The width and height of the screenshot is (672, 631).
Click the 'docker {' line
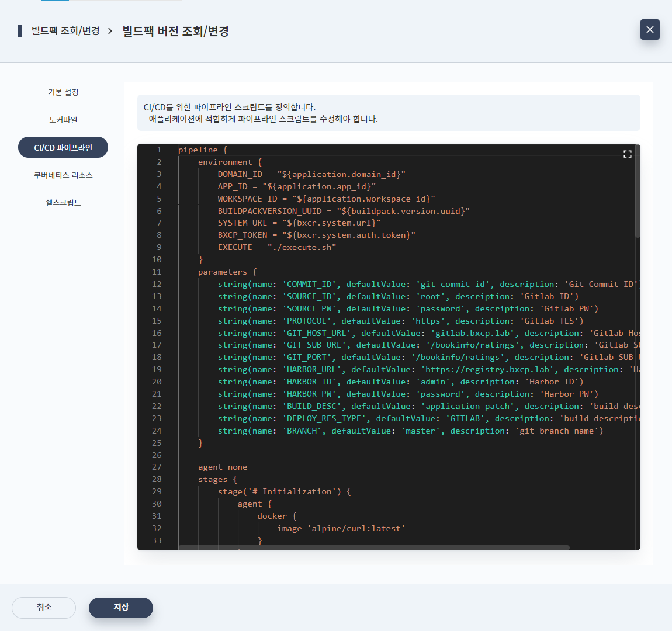[277, 516]
